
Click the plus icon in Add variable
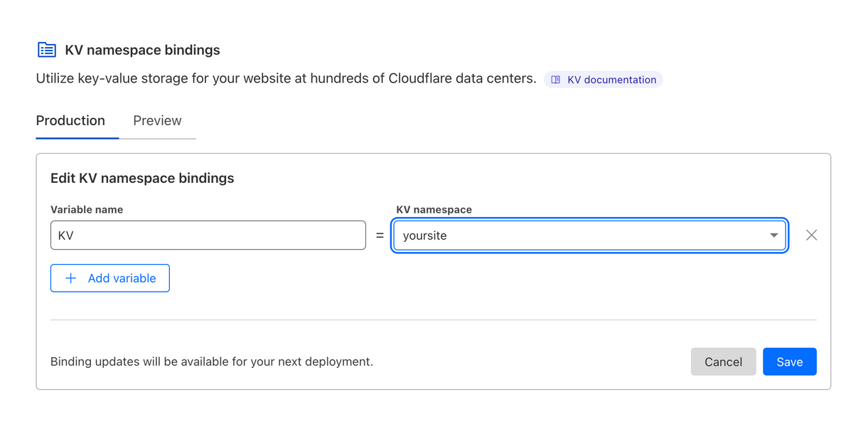tap(71, 278)
